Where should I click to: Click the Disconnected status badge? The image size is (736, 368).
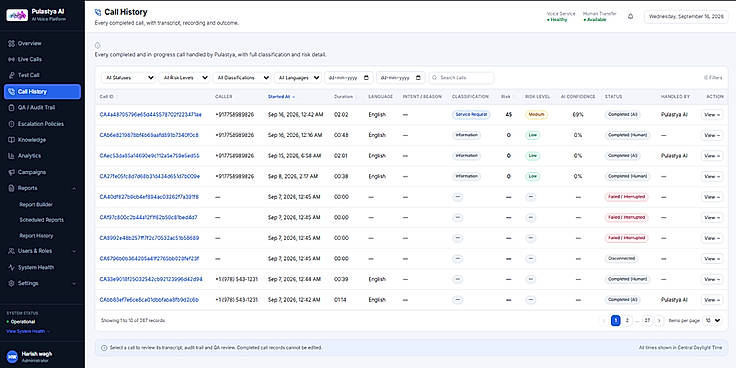click(621, 259)
